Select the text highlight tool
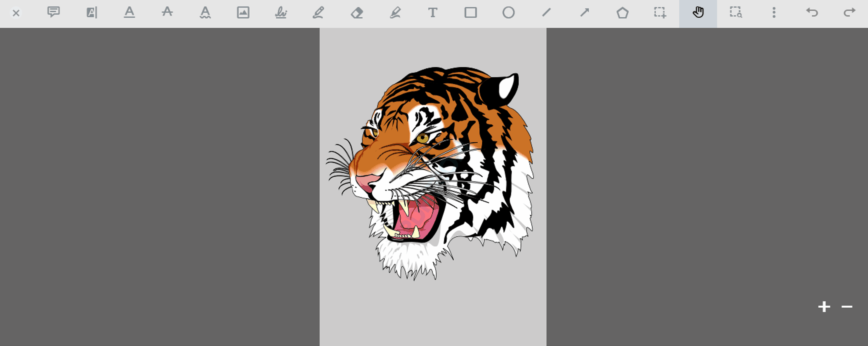The height and width of the screenshot is (346, 868). point(91,12)
